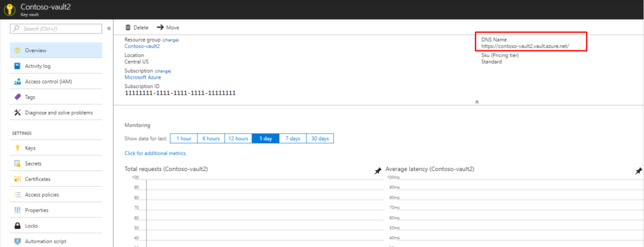Click the Properties bars icon
This screenshot has width=644, height=247.
[x=17, y=210]
